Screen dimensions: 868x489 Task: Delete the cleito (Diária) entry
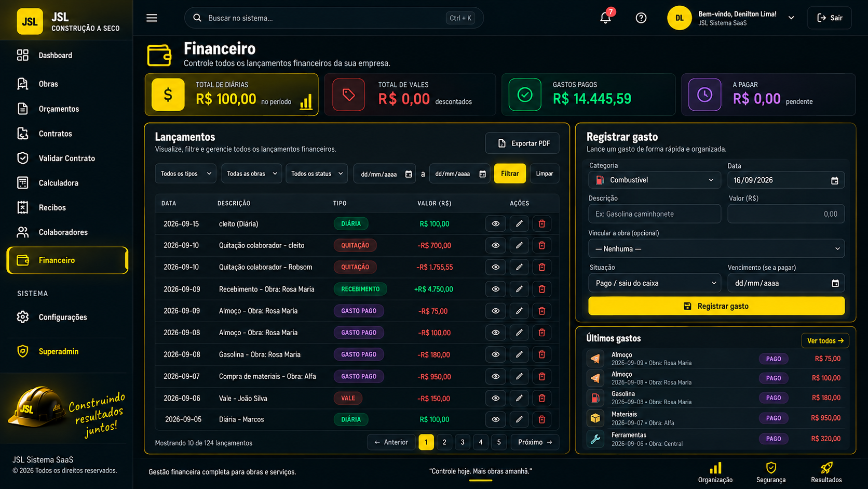pos(542,223)
